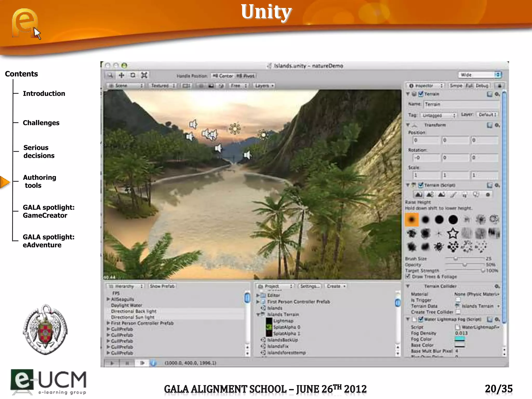The width and height of the screenshot is (532, 399).
Task: Toggle Water Lightmap Fog (Script) checkbox
Action: pos(421,319)
